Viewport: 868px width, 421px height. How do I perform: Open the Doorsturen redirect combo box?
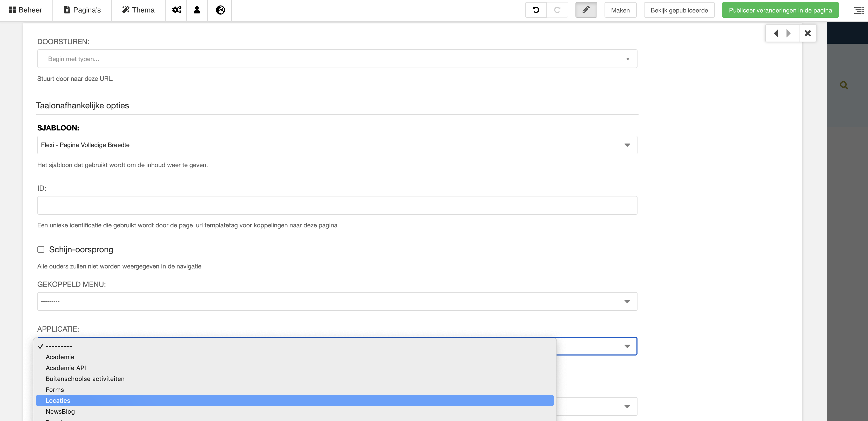coord(337,59)
